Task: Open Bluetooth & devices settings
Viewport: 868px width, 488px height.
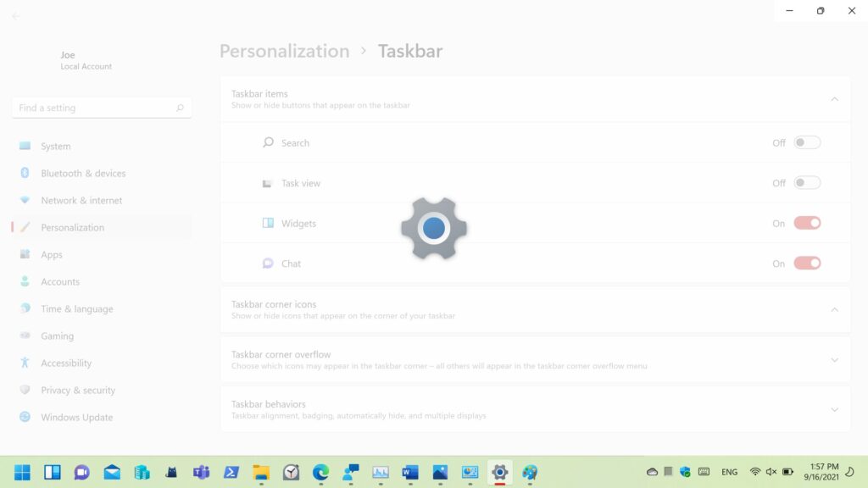Action: tap(83, 174)
